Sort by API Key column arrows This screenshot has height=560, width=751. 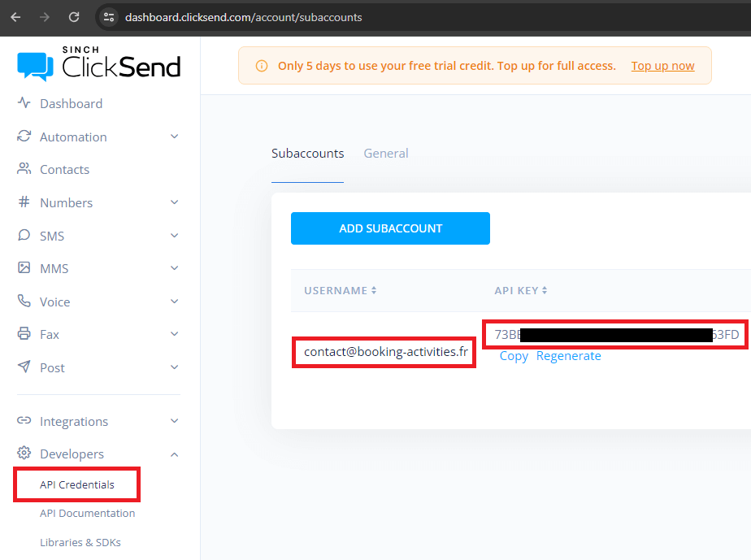point(545,291)
